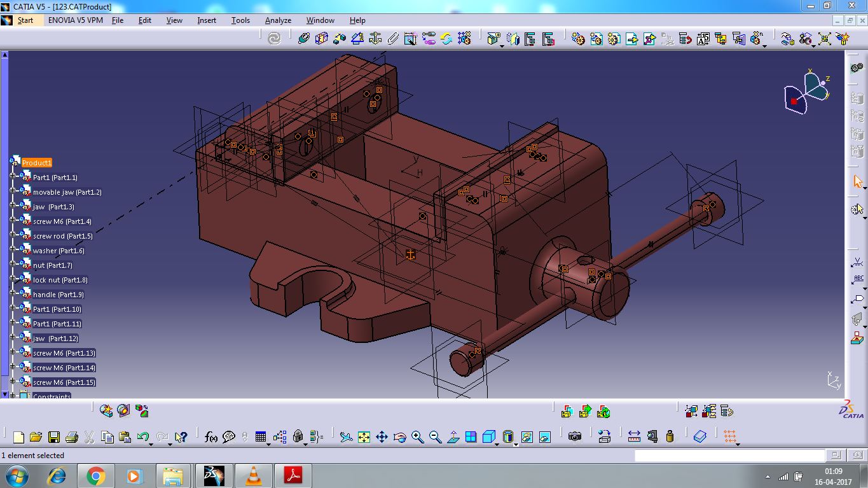Expand the screw rod (Part1.5) node

(12, 235)
